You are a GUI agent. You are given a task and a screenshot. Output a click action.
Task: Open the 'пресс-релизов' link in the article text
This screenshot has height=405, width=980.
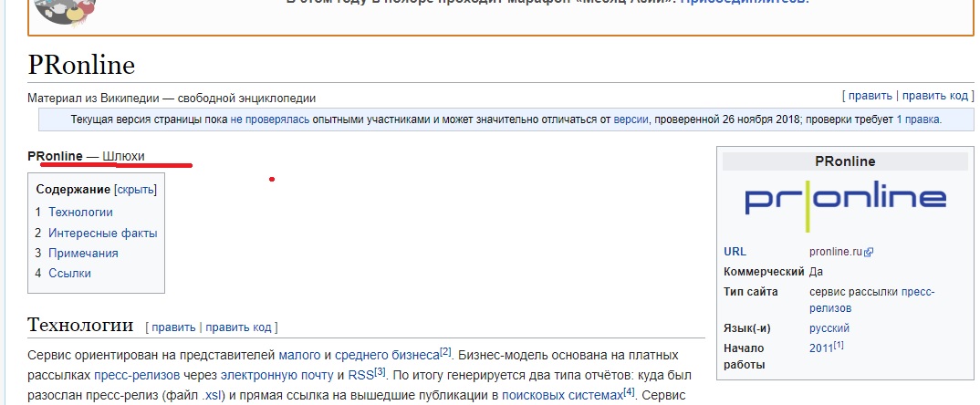(x=137, y=376)
